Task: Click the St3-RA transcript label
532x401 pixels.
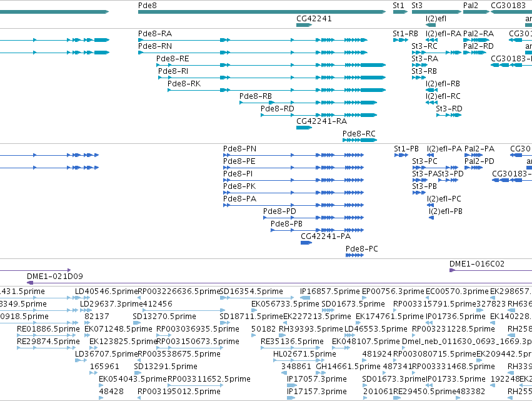Action: (424, 59)
